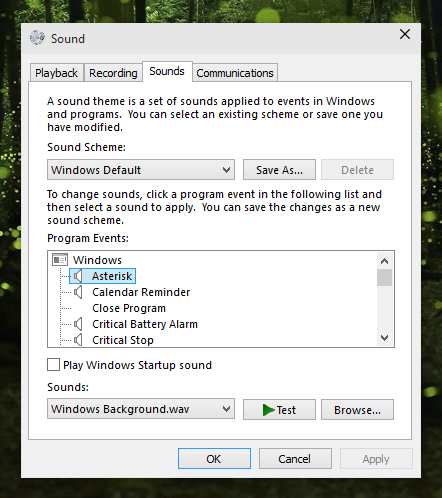The width and height of the screenshot is (442, 498).
Task: Click the speaker icon beside Critical Battery Alarm
Action: coord(78,324)
